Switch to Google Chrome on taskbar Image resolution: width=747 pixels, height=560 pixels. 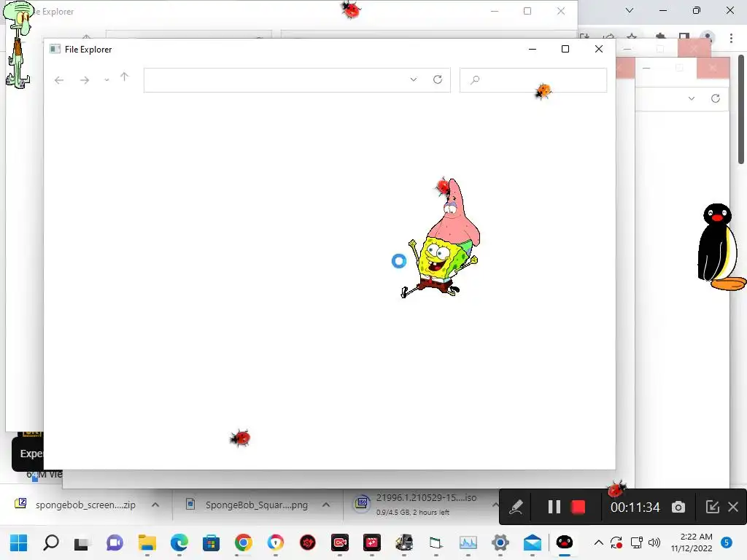coord(243,542)
